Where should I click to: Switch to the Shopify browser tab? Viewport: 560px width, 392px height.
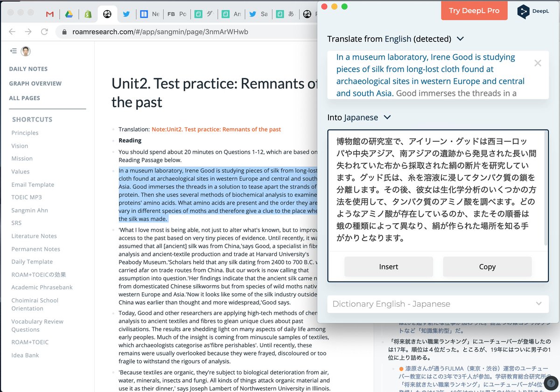point(88,14)
